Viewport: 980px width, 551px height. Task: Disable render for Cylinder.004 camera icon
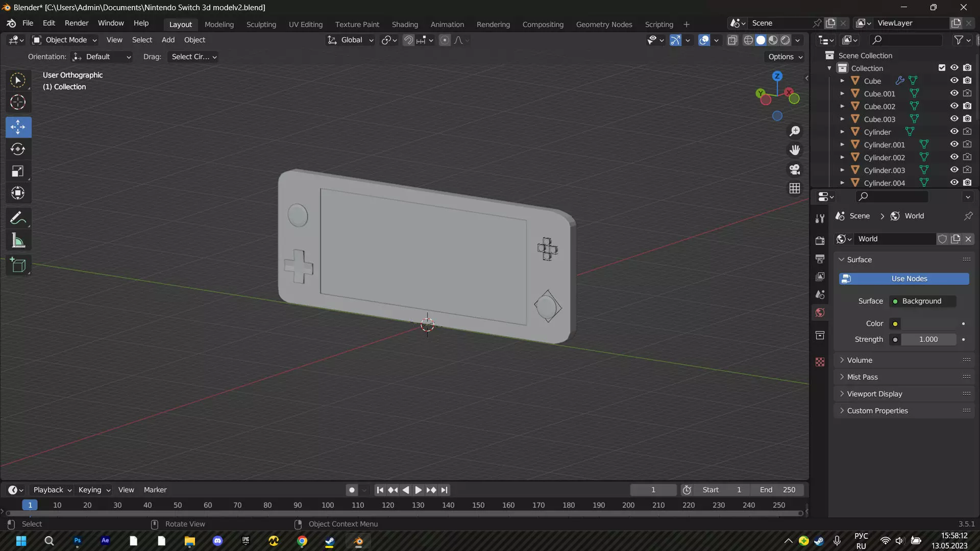pyautogui.click(x=967, y=183)
